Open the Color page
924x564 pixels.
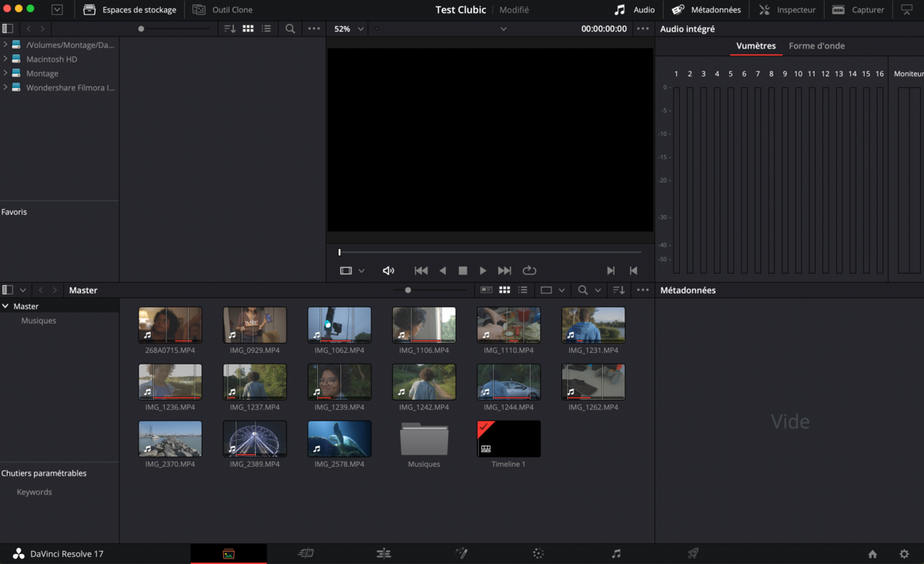tap(538, 553)
